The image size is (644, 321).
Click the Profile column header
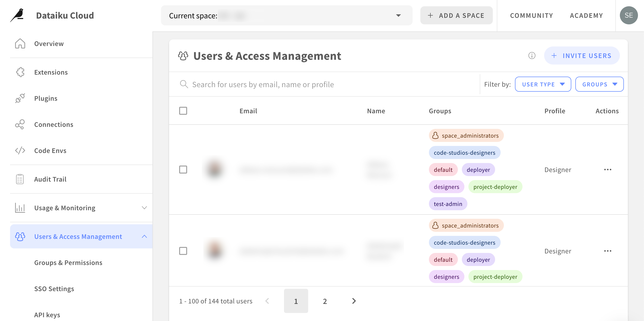coord(555,111)
